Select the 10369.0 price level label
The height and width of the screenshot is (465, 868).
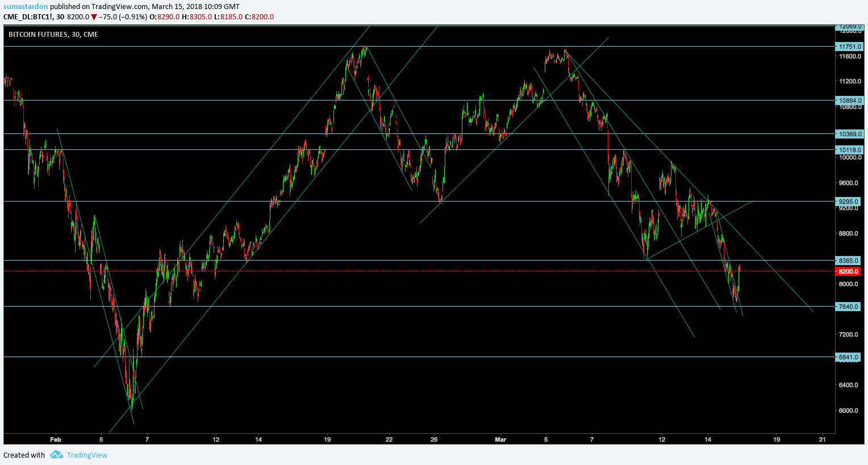(x=850, y=134)
